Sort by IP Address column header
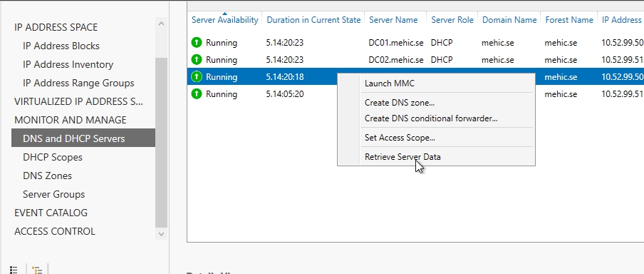 click(x=621, y=20)
